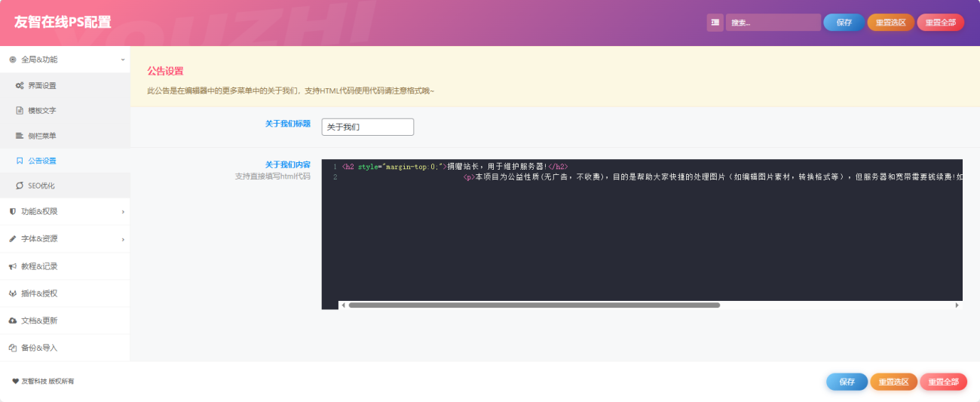The height and width of the screenshot is (402, 980).
Task: Open the 插件&授权 menu item
Action: (x=39, y=293)
